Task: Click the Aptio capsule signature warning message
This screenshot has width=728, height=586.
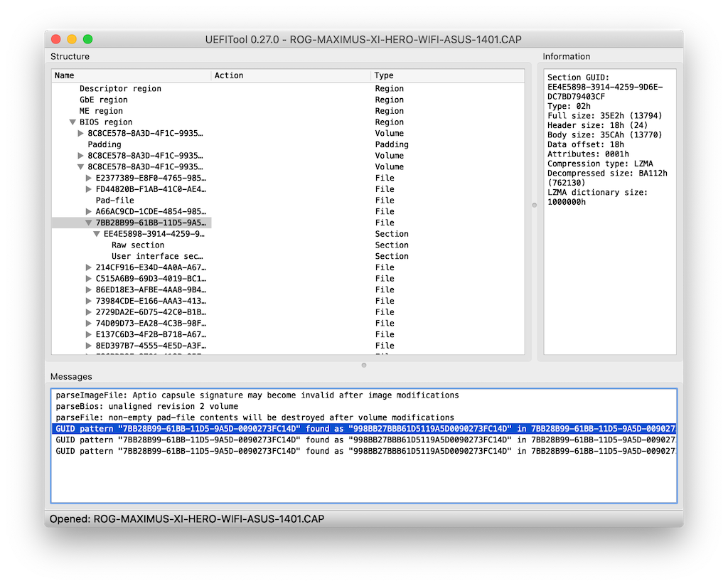Action: [364, 395]
